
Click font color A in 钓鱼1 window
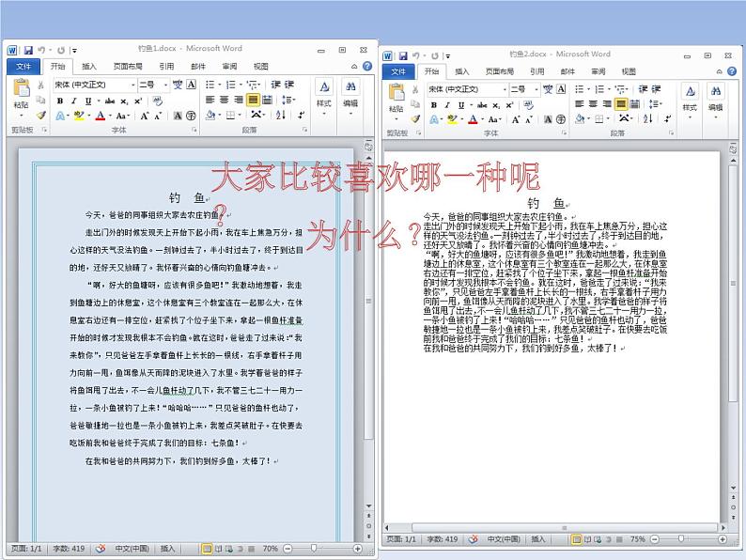(x=100, y=116)
